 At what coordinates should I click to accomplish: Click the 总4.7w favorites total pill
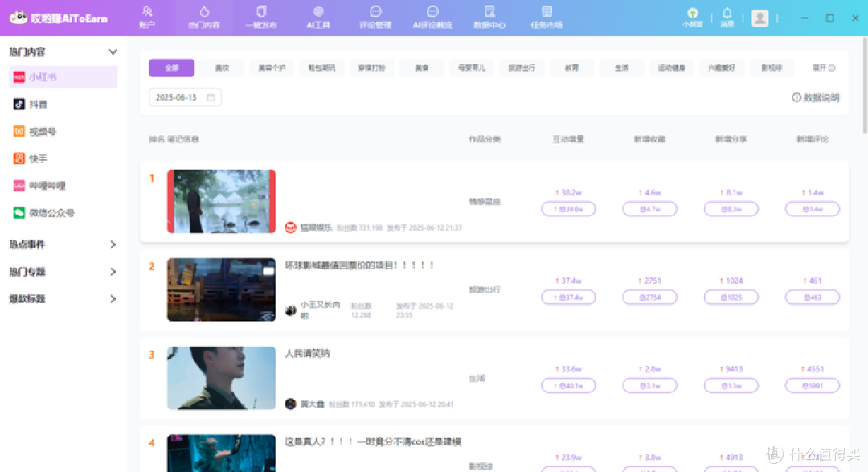649,209
